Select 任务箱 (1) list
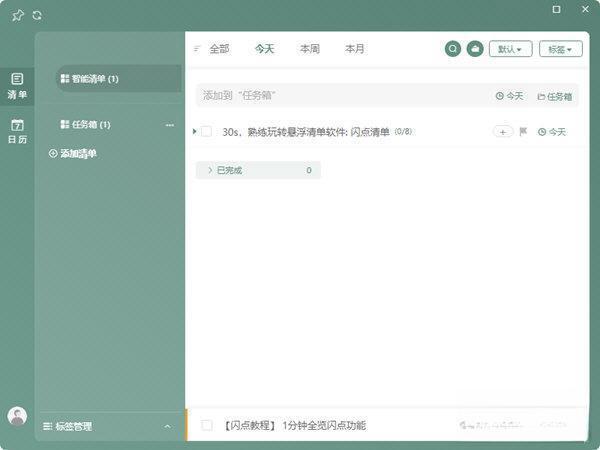The width and height of the screenshot is (600, 450). coord(86,124)
